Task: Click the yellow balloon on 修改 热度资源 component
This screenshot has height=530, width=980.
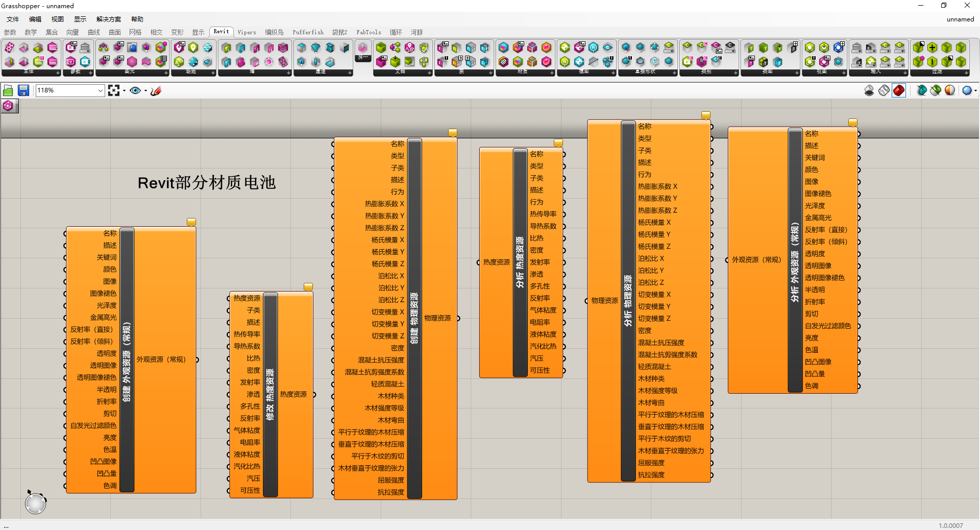Action: tap(308, 287)
